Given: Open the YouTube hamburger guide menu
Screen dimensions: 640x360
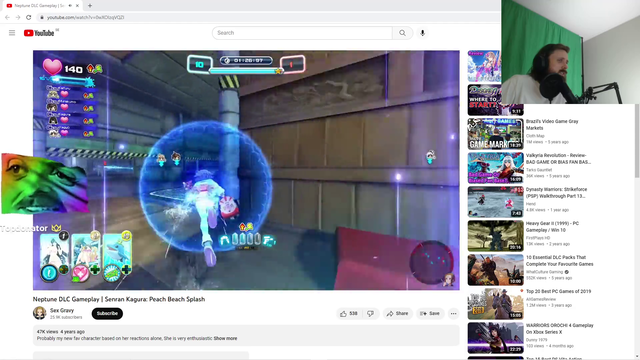Looking at the screenshot, I should (x=12, y=33).
